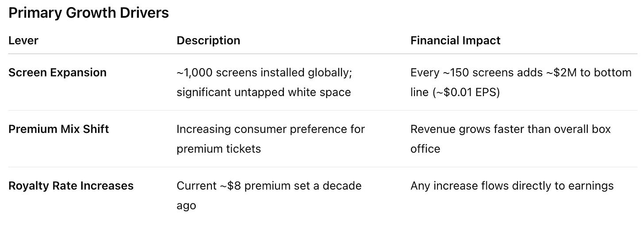The width and height of the screenshot is (644, 229).
Task: Click 'Any increase flows directly to earnings'
Action: click(x=512, y=186)
